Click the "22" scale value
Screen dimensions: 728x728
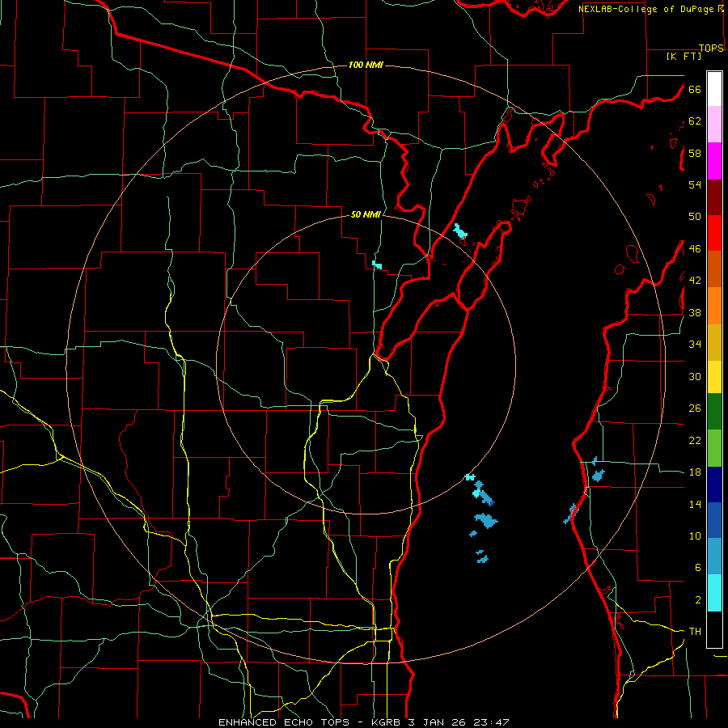pyautogui.click(x=695, y=440)
